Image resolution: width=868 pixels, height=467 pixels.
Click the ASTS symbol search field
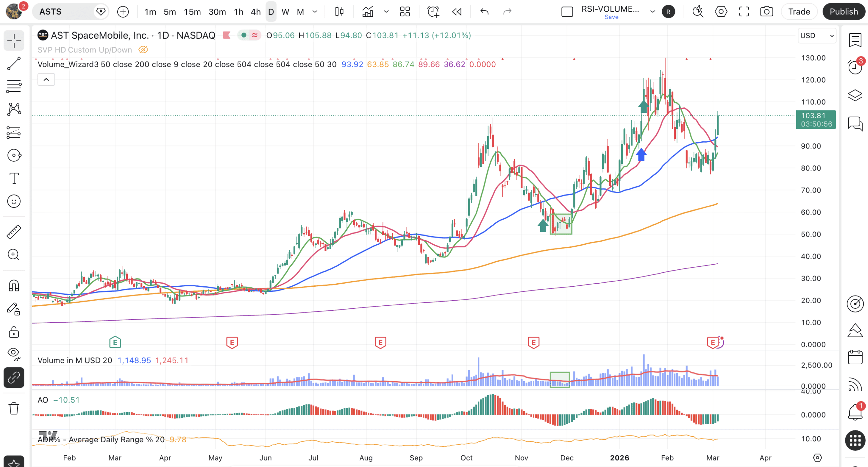pyautogui.click(x=64, y=12)
